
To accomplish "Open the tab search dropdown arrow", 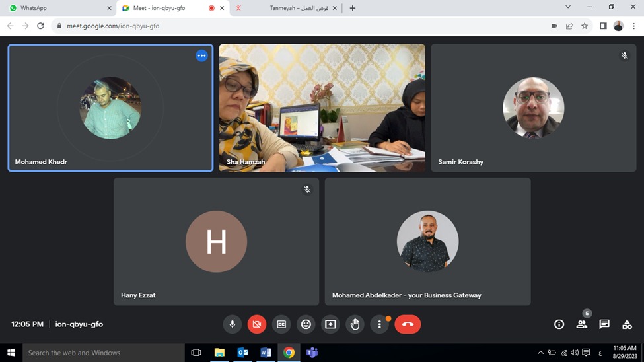I will coord(568,7).
